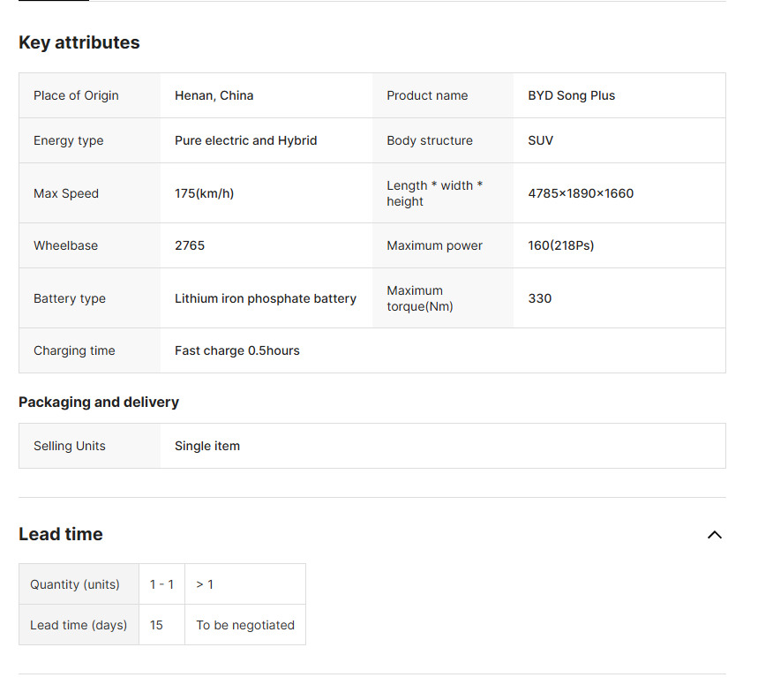Click the 'Selling Units' label
Viewport: 758px width, 700px height.
70,446
